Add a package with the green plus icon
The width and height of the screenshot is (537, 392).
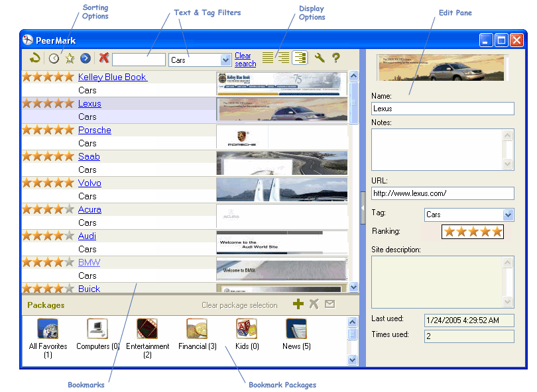(x=298, y=304)
